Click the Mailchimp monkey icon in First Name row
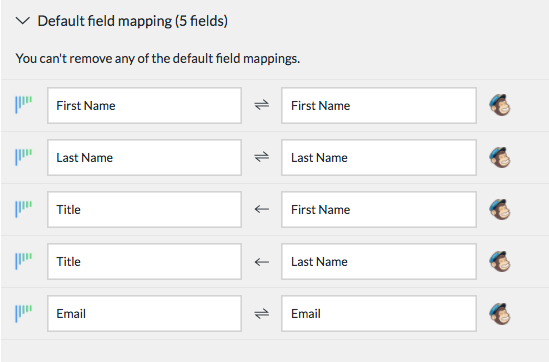The height and width of the screenshot is (362, 549). [500, 105]
